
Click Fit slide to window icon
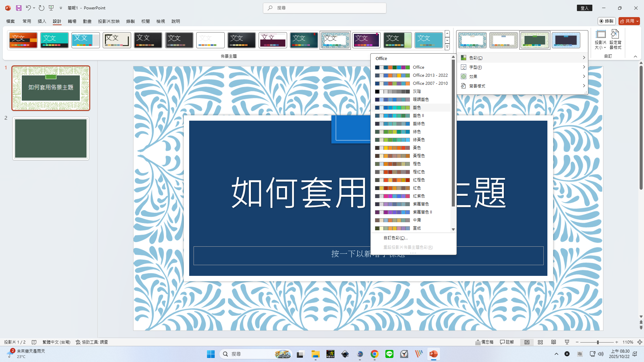pos(640,342)
